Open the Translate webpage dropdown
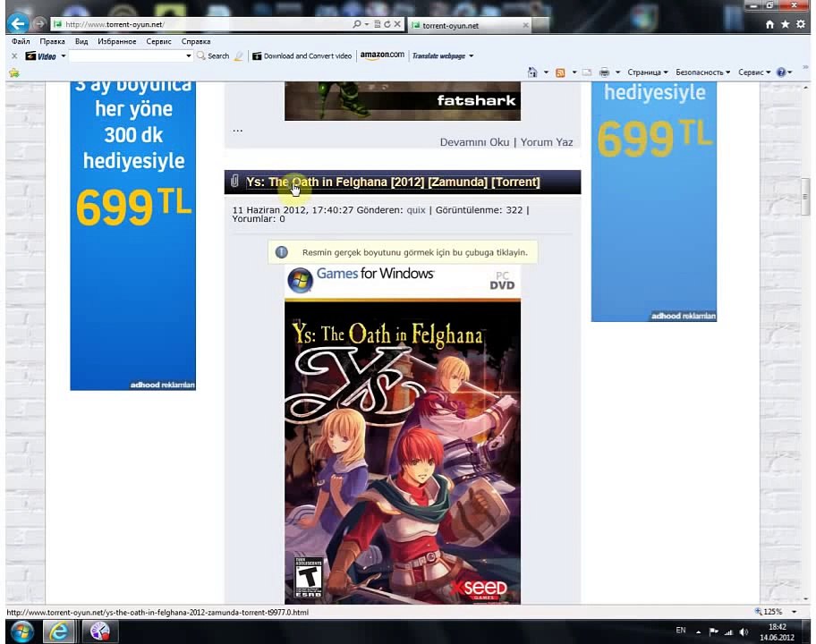The width and height of the screenshot is (816, 644). pos(471,56)
